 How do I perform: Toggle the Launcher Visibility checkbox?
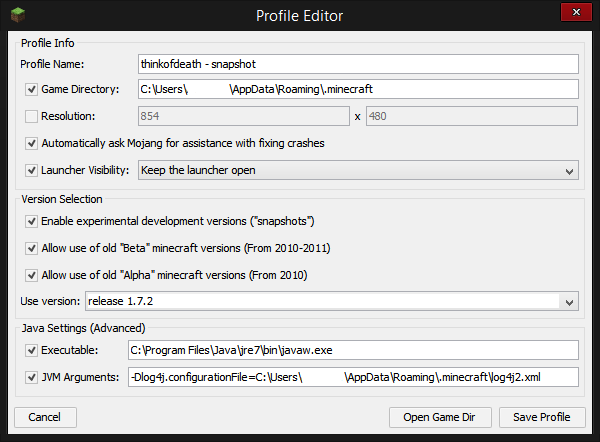[32, 170]
